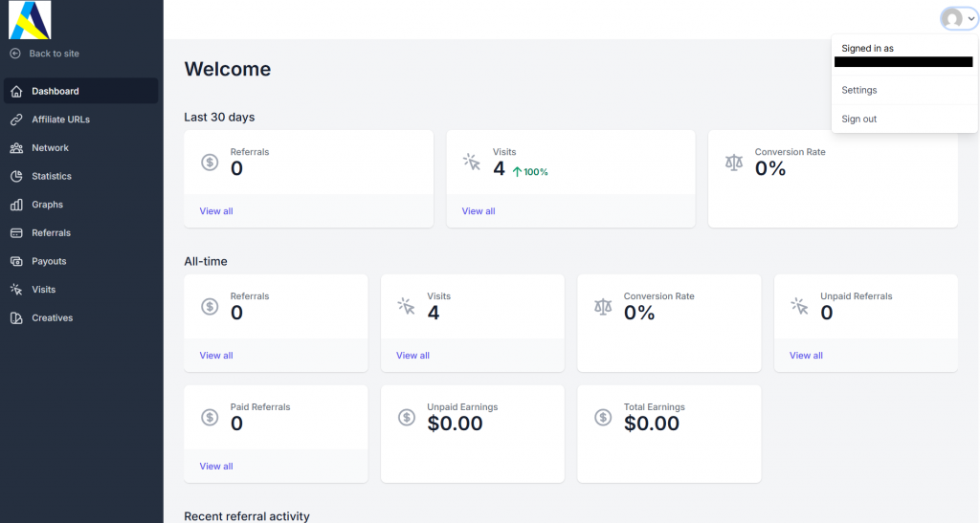This screenshot has width=980, height=523.
Task: Click the Payouts icon in sidebar
Action: pyautogui.click(x=15, y=261)
